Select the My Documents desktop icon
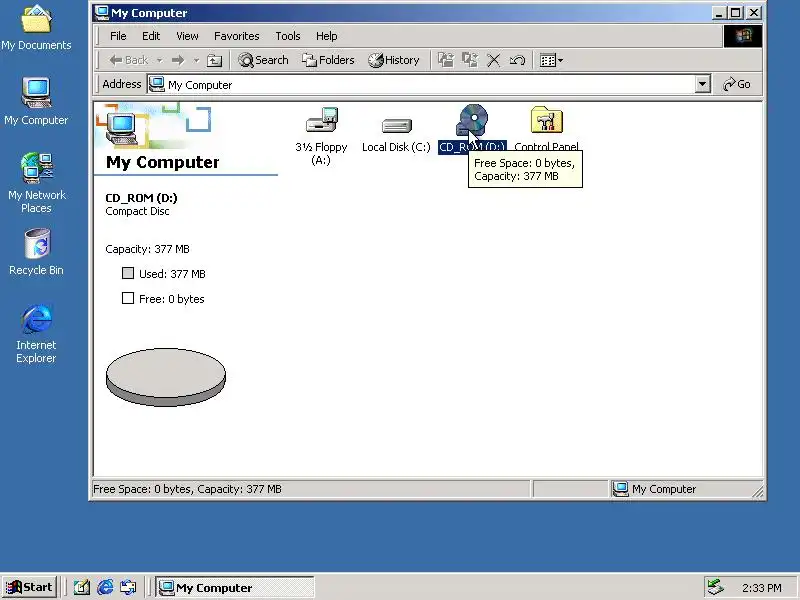This screenshot has width=800, height=600. (36, 28)
